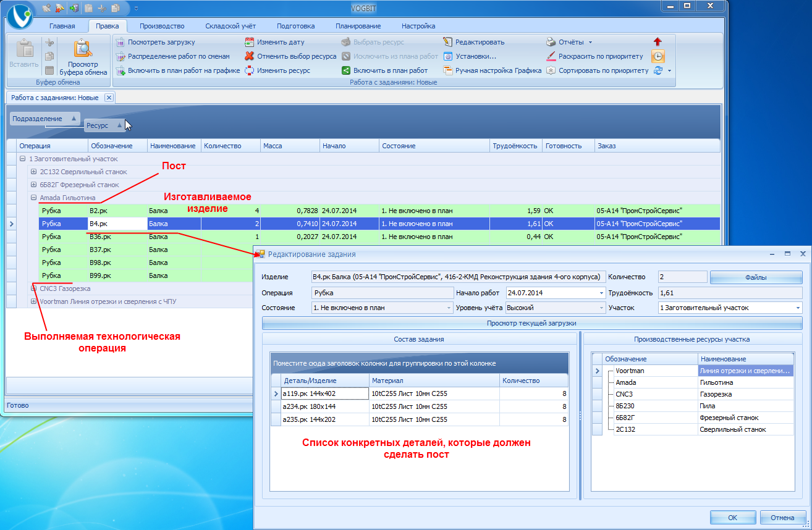Expand CNC3 Газорезка group node

point(34,288)
